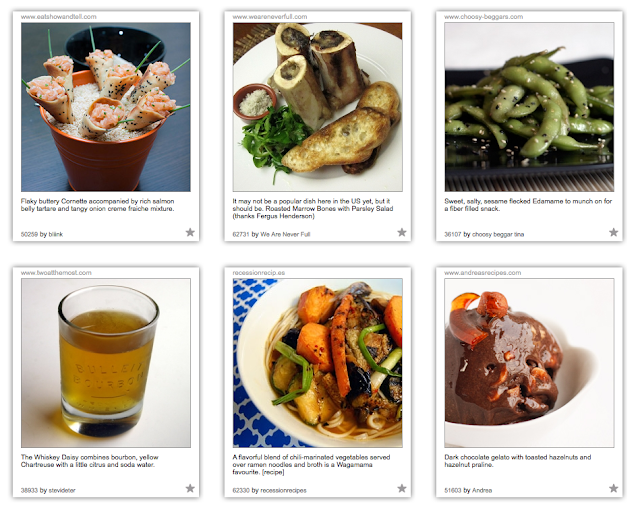Visit www.andreasrecipes.com link

482,273
